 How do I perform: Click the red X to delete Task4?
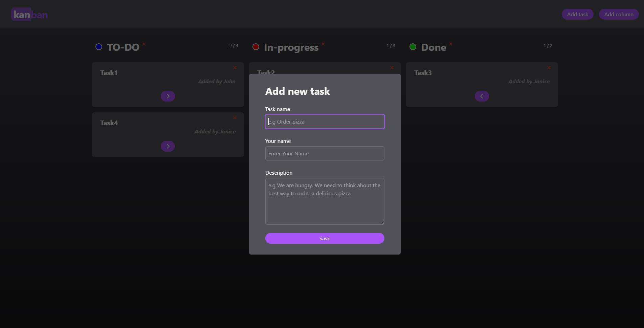point(235,118)
